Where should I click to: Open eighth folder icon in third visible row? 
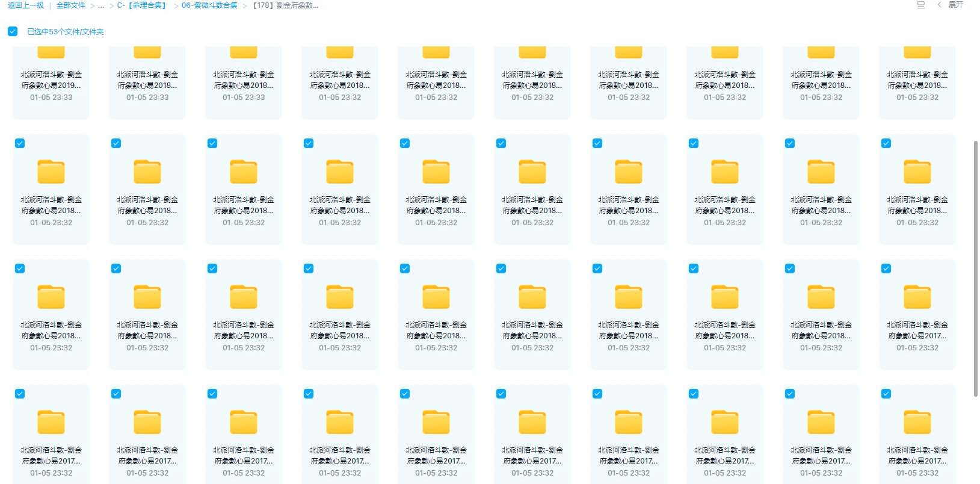coord(725,297)
